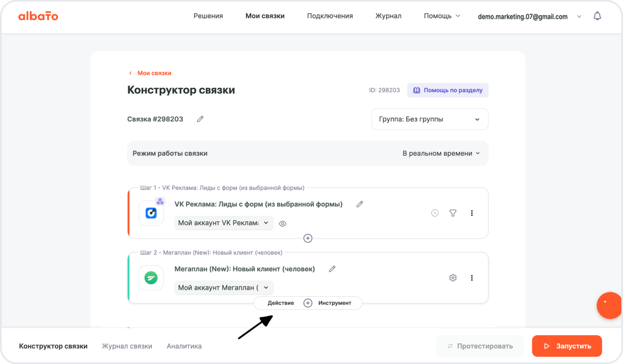Add a step with plus between steps
This screenshot has height=364, width=623.
[308, 238]
